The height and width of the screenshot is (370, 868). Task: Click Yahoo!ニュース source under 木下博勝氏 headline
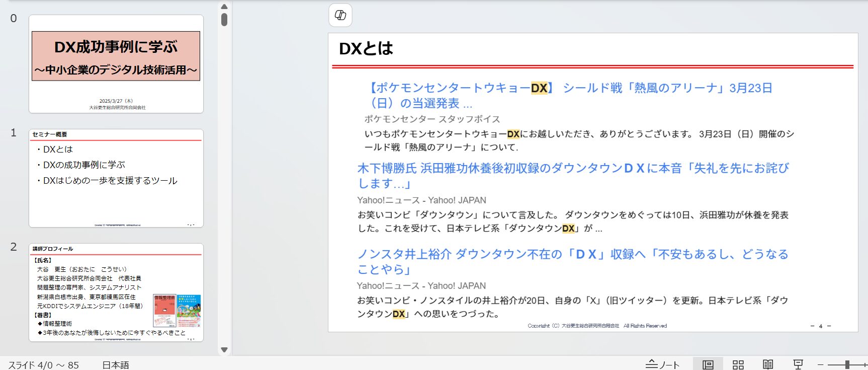(x=422, y=200)
